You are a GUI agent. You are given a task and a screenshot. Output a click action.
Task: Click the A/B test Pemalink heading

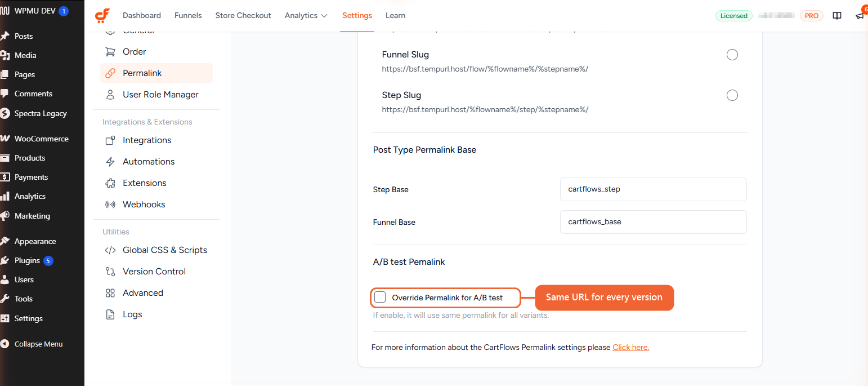tap(409, 262)
